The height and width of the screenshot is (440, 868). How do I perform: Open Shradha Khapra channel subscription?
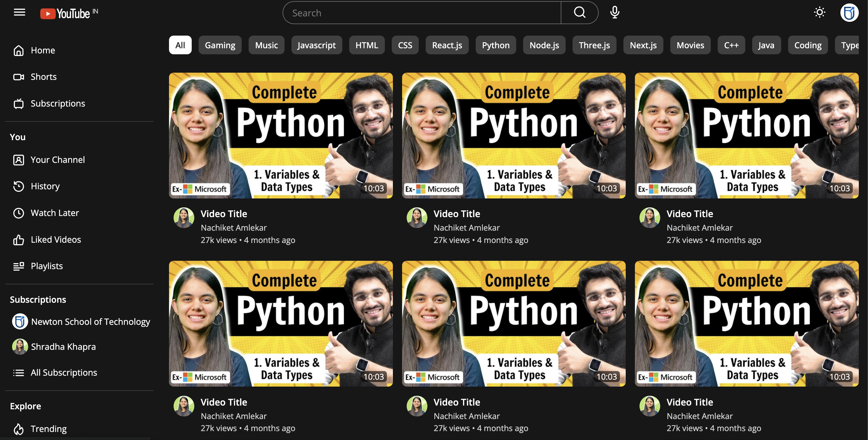tap(63, 346)
